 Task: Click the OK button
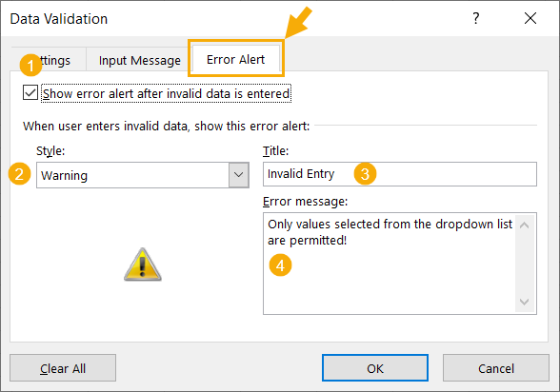(x=375, y=368)
